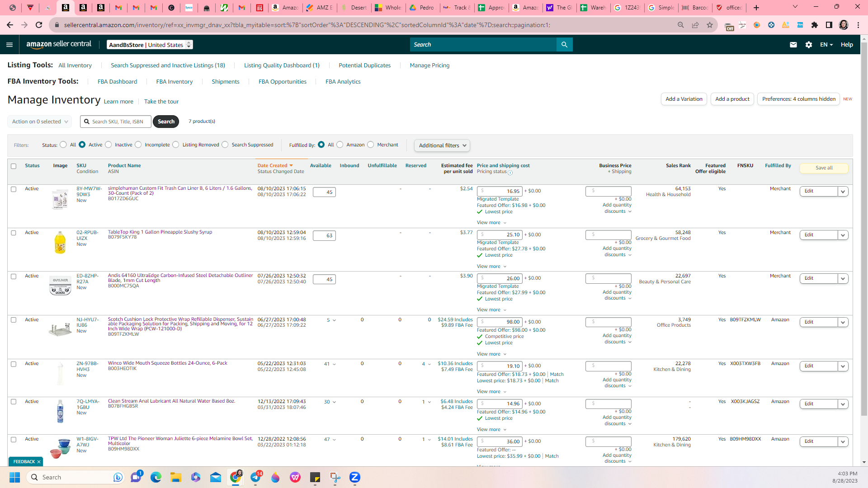Open Microsoft Edge from the taskbar
Viewport: 868px width, 488px height.
[156, 477]
